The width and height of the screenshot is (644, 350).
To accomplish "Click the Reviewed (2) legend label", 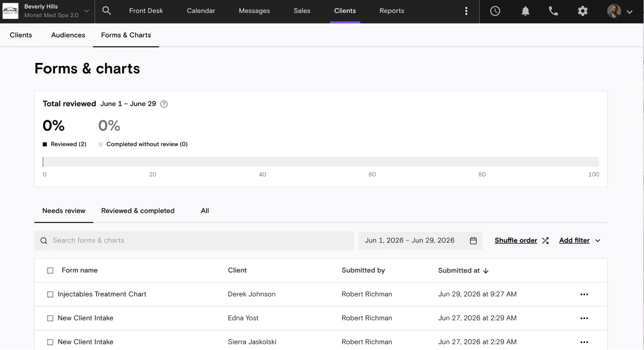I will [x=69, y=144].
